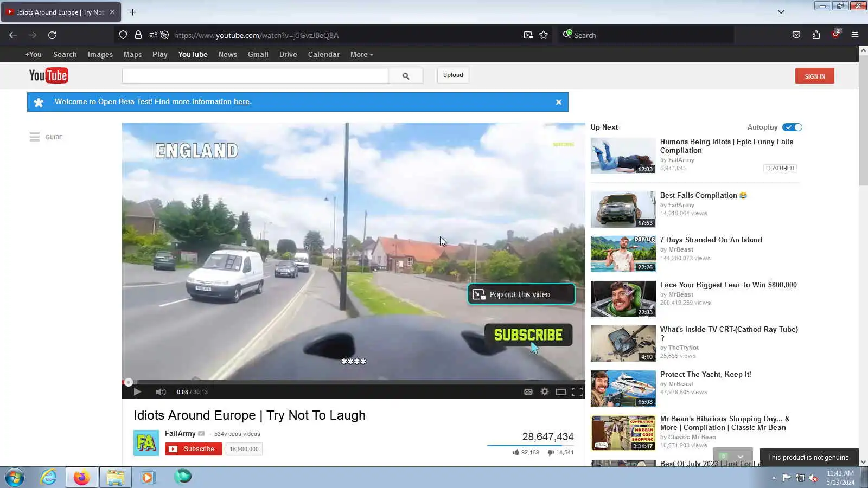The height and width of the screenshot is (488, 868).
Task: Click Pop out this video button
Action: point(521,294)
